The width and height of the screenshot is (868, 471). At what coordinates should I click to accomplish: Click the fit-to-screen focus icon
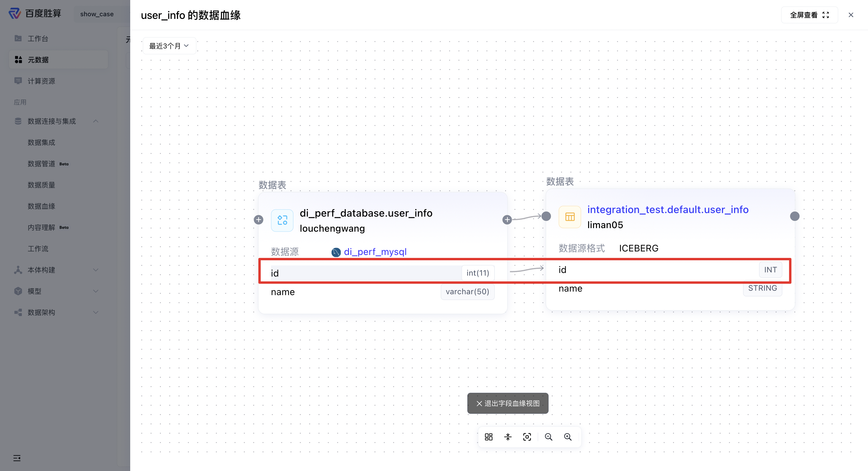click(527, 437)
